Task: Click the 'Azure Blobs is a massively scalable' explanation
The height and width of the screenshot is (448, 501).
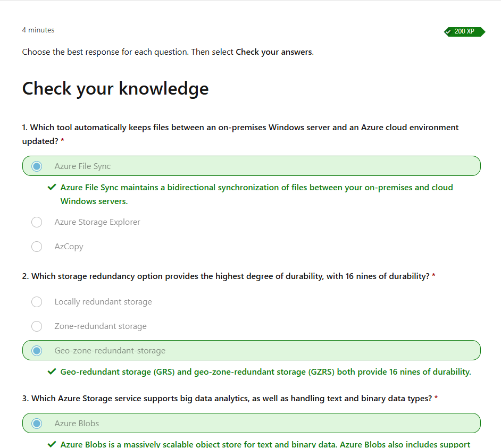Action: click(265, 444)
